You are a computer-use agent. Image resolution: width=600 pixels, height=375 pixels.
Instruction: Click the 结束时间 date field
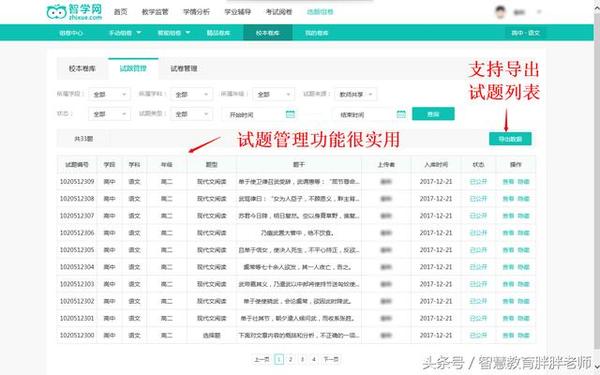pyautogui.click(x=371, y=114)
